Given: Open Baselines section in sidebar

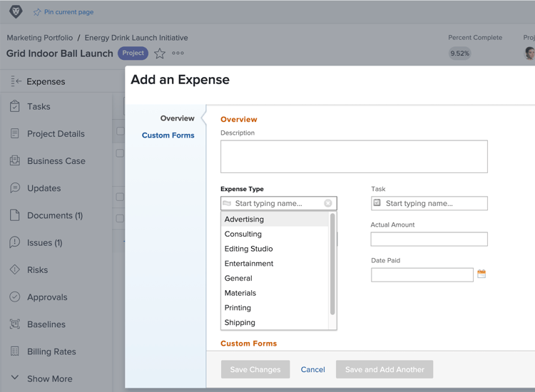Looking at the screenshot, I should pyautogui.click(x=46, y=324).
